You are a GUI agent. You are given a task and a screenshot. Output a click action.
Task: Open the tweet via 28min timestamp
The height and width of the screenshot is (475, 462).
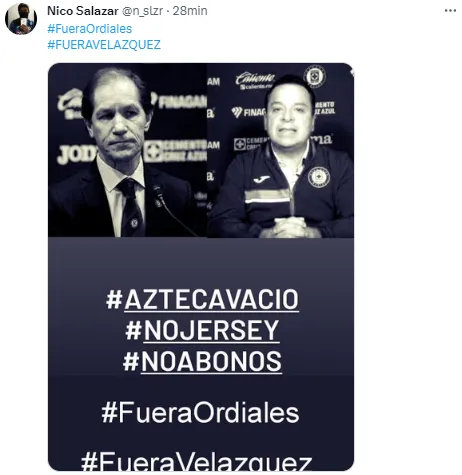(190, 11)
